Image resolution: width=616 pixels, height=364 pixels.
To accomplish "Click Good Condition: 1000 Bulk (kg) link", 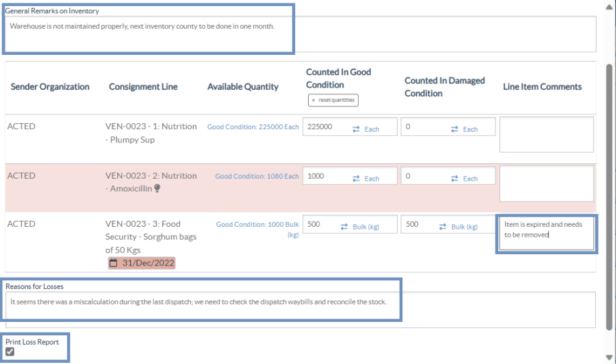I will click(x=257, y=230).
